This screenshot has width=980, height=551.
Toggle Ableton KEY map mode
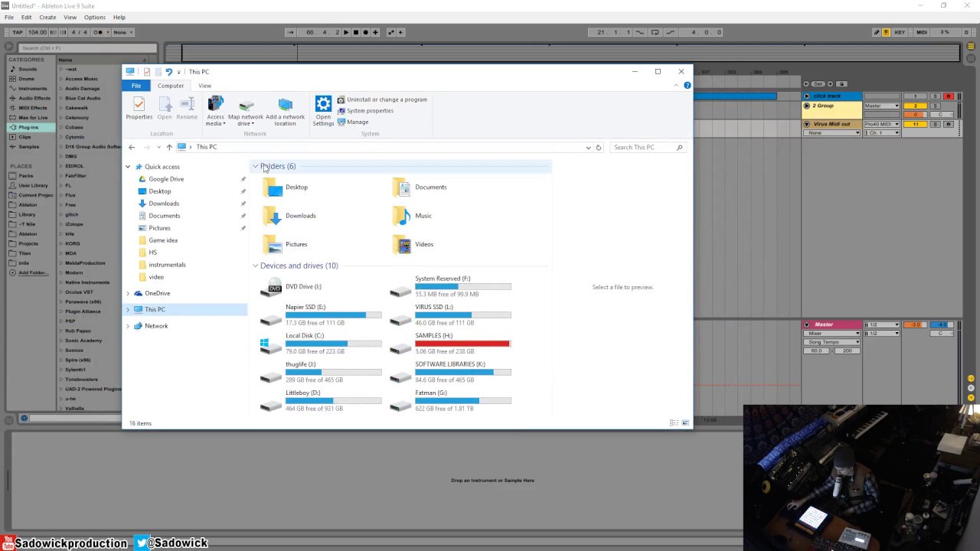[900, 32]
